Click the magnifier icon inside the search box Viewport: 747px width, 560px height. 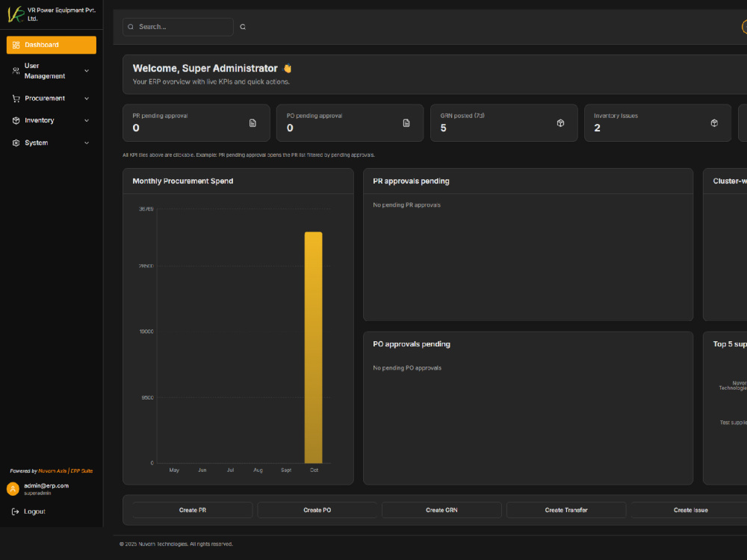(x=131, y=27)
